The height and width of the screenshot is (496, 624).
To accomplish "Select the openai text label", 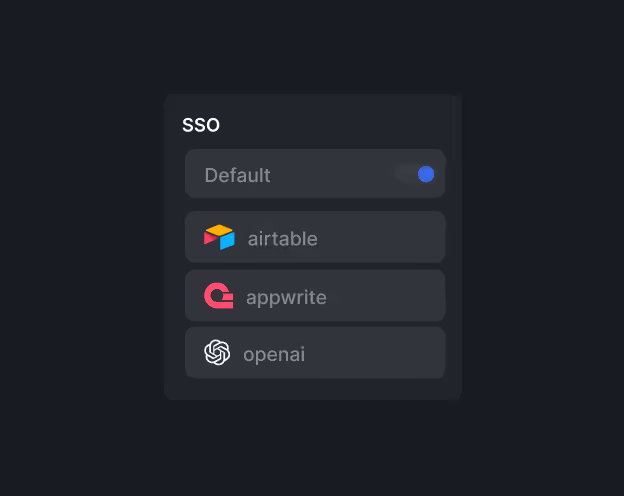I will tap(274, 354).
